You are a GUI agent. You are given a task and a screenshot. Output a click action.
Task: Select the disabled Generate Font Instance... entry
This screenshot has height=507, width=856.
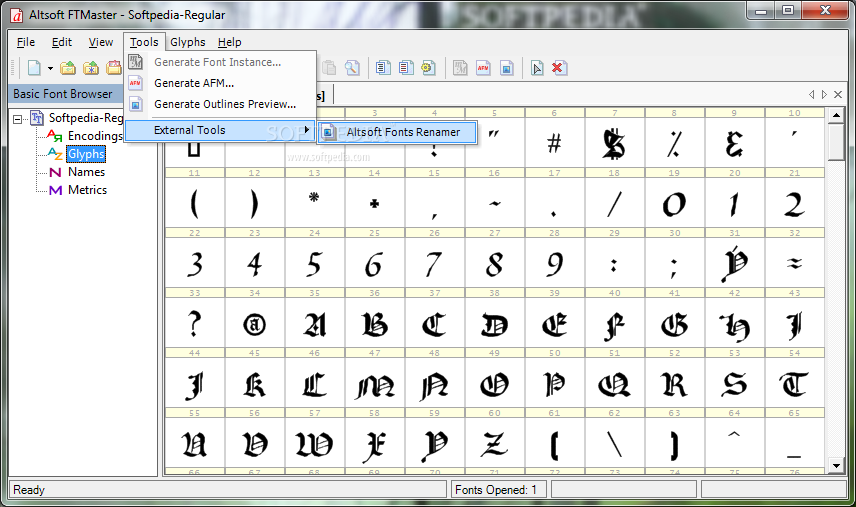tap(221, 62)
